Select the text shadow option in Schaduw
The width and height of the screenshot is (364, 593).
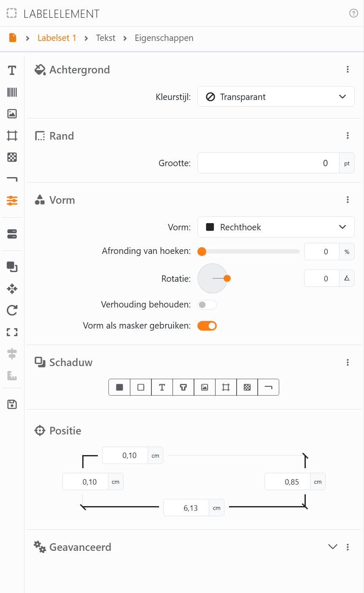click(162, 387)
